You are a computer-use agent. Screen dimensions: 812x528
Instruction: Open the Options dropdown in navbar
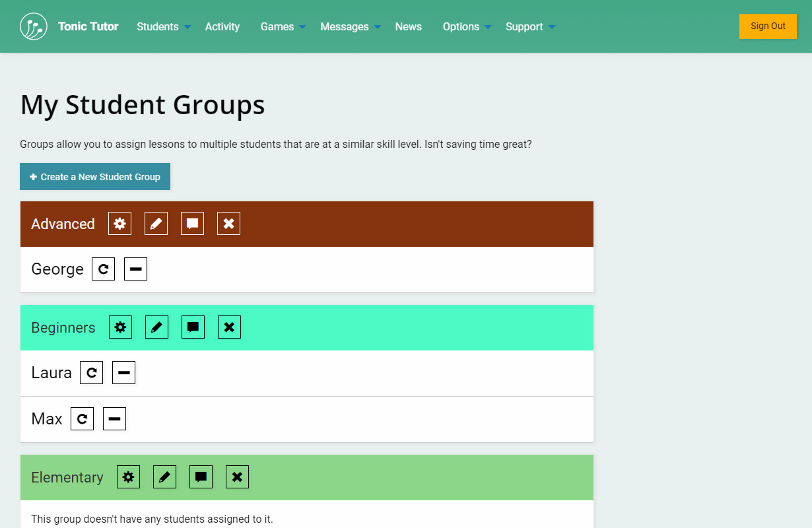[x=466, y=27]
